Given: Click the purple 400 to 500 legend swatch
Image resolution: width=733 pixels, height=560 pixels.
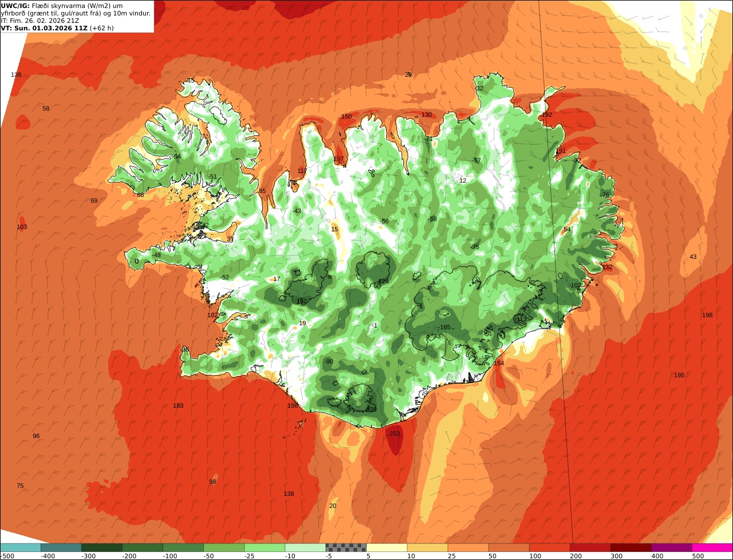Looking at the screenshot, I should (x=671, y=548).
